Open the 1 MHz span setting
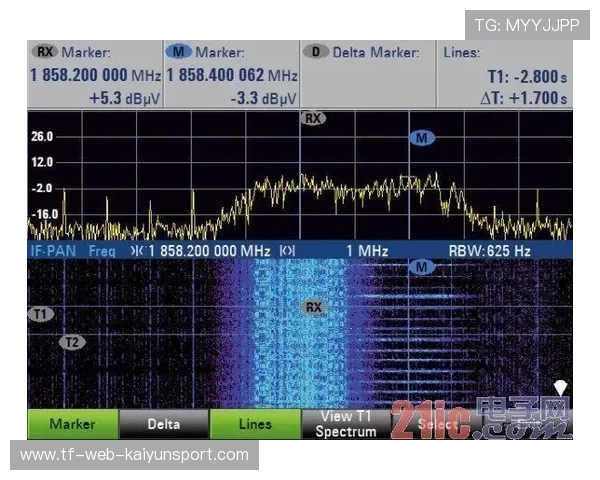Screen dimensions: 600x480 (367, 251)
